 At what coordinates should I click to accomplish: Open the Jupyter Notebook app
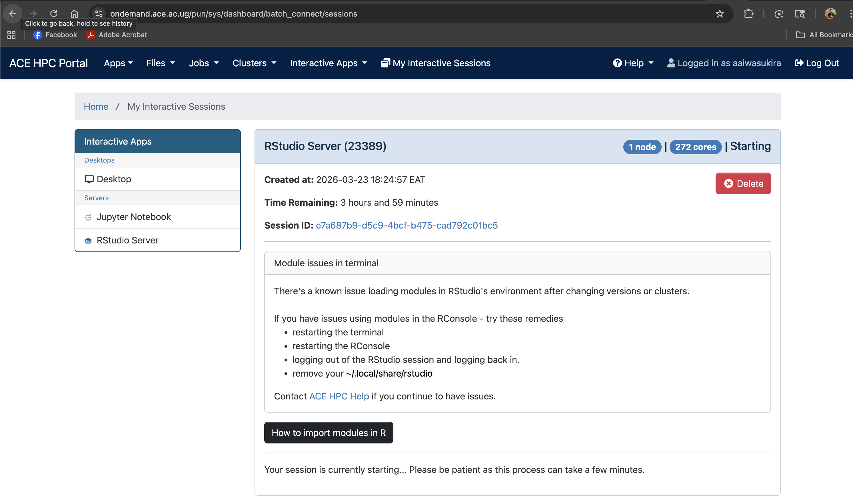point(134,217)
